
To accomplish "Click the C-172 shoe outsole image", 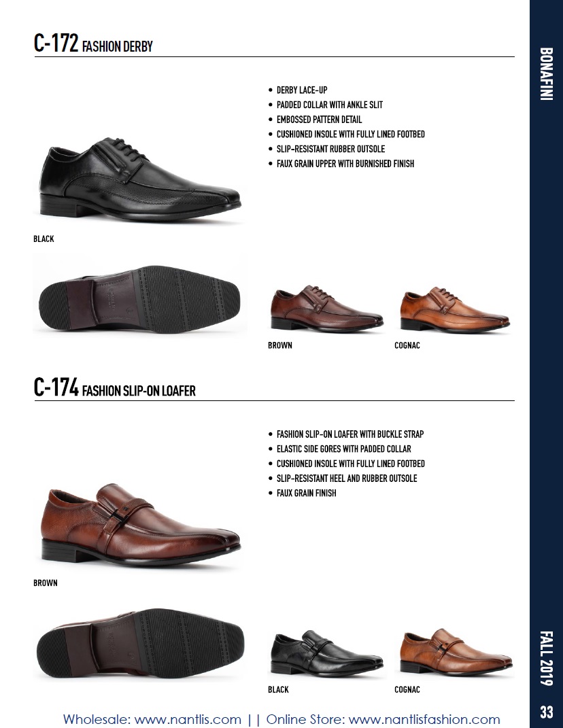I will click(140, 298).
